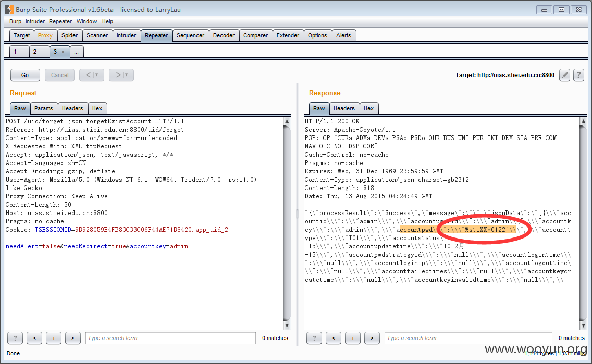
Task: Click the 'POST /uid/forget_json' request line
Action: tap(95, 121)
